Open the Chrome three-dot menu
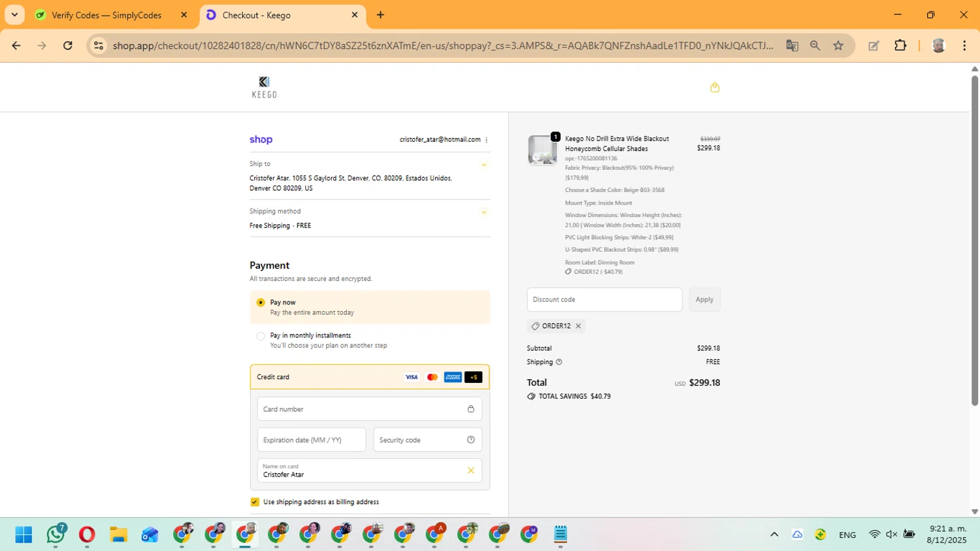The width and height of the screenshot is (980, 551). 964,46
